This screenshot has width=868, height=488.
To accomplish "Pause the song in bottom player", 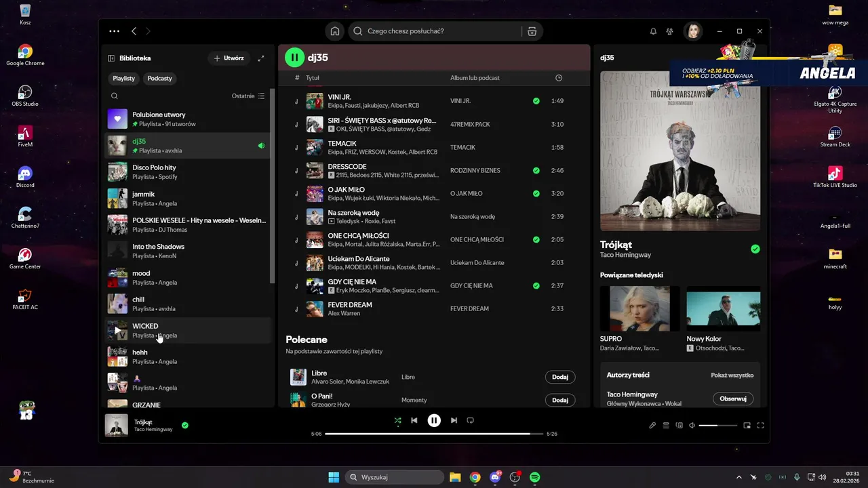I will coord(434,420).
